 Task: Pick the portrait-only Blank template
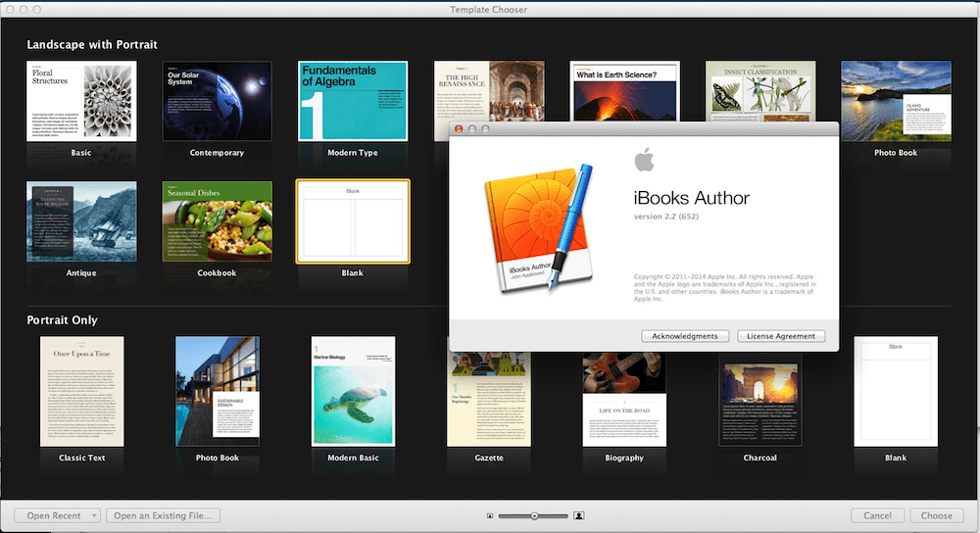tap(896, 391)
